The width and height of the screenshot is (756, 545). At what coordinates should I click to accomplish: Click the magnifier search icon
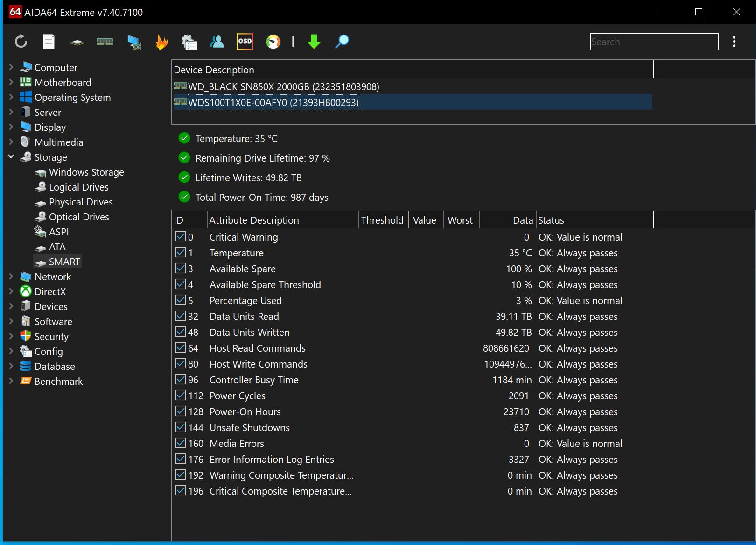342,42
